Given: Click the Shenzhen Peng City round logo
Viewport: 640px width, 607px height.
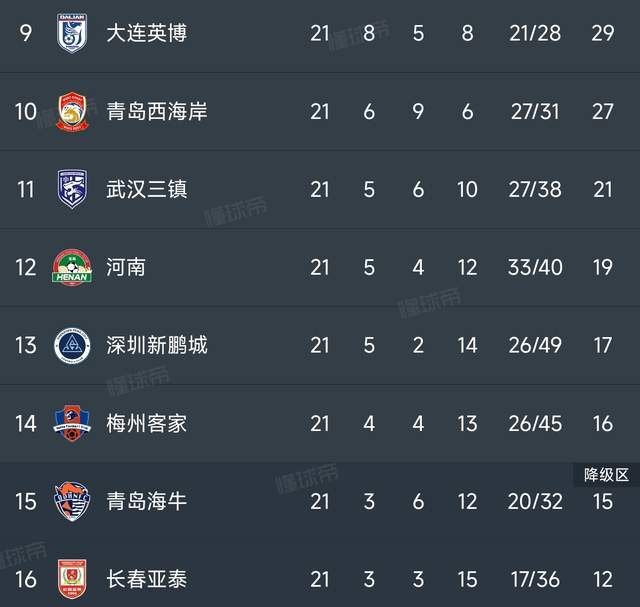Looking at the screenshot, I should pyautogui.click(x=72, y=345).
